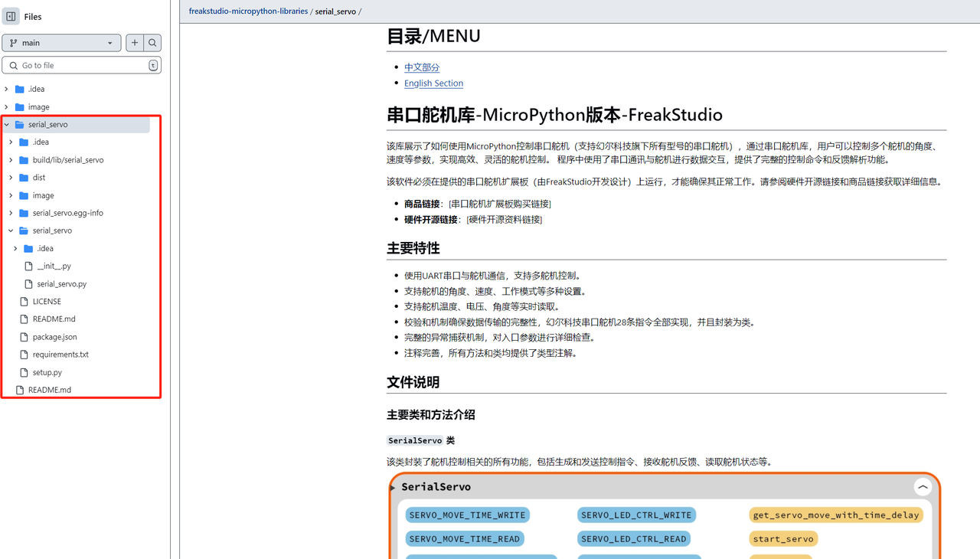Viewport: 980px width, 559px height.
Task: Select the top-level image folder icon
Action: tap(20, 107)
